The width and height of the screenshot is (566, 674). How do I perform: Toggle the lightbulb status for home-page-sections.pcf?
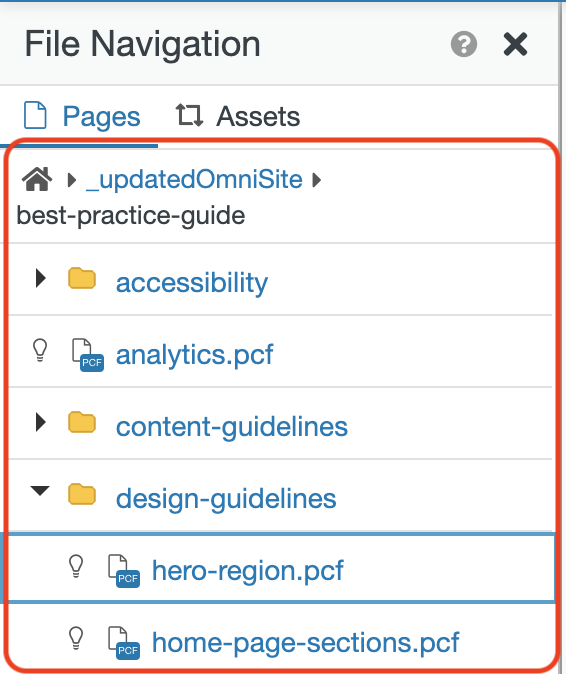coord(76,638)
